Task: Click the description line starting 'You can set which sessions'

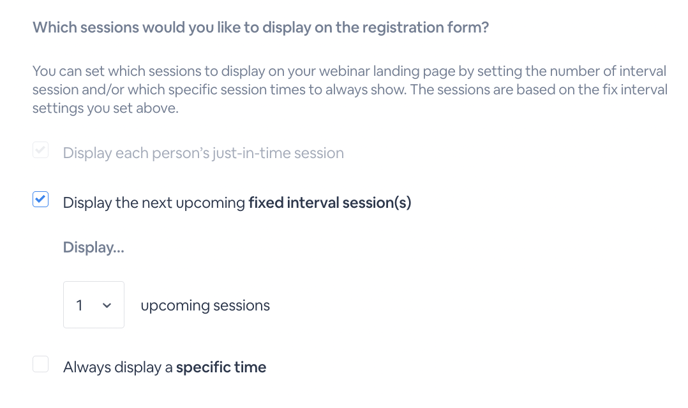Action: (350, 71)
